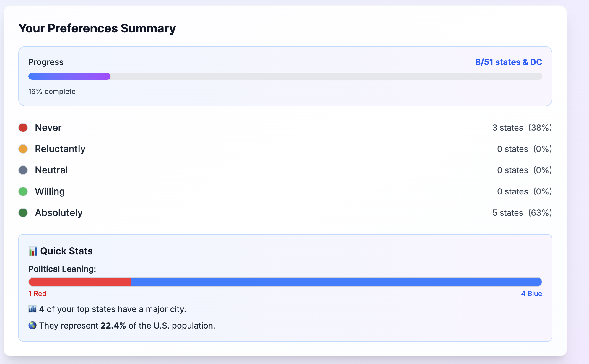Click the city skyline icon
589x364 pixels.
tap(32, 309)
